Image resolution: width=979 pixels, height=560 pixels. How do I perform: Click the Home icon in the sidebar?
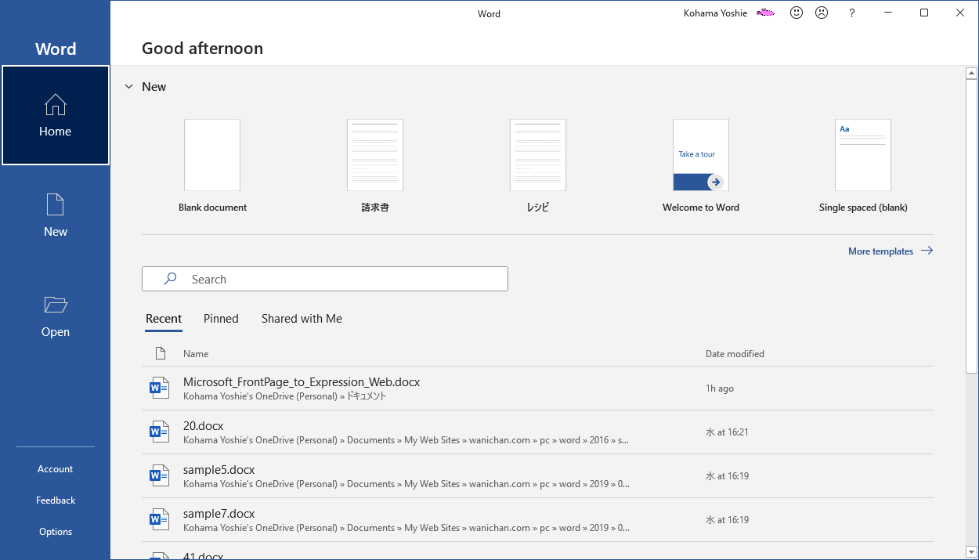(55, 105)
